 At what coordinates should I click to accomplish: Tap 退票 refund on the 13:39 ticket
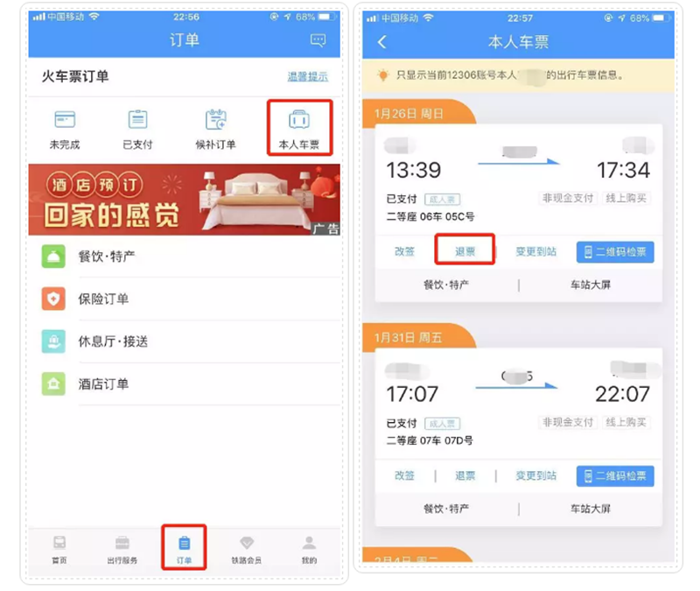(465, 251)
